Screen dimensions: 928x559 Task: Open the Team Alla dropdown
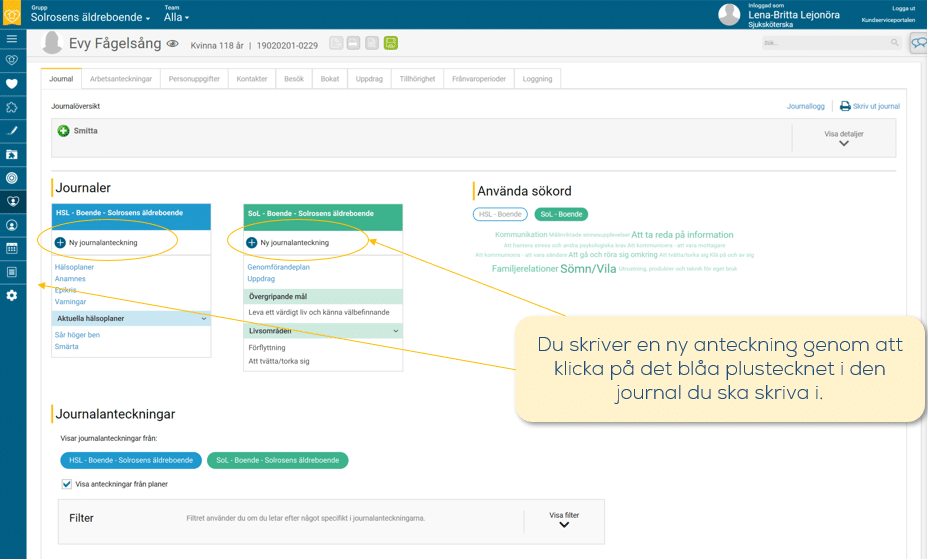tap(176, 18)
